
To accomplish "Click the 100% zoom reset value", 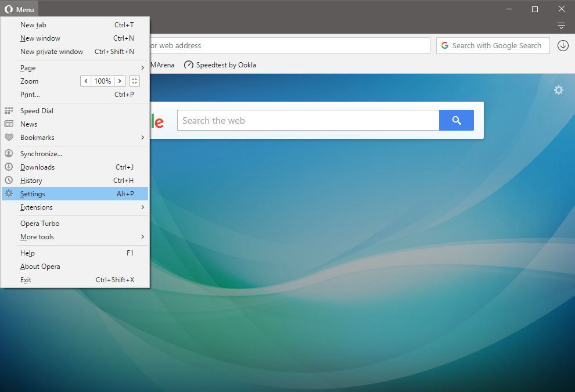I will pyautogui.click(x=103, y=81).
